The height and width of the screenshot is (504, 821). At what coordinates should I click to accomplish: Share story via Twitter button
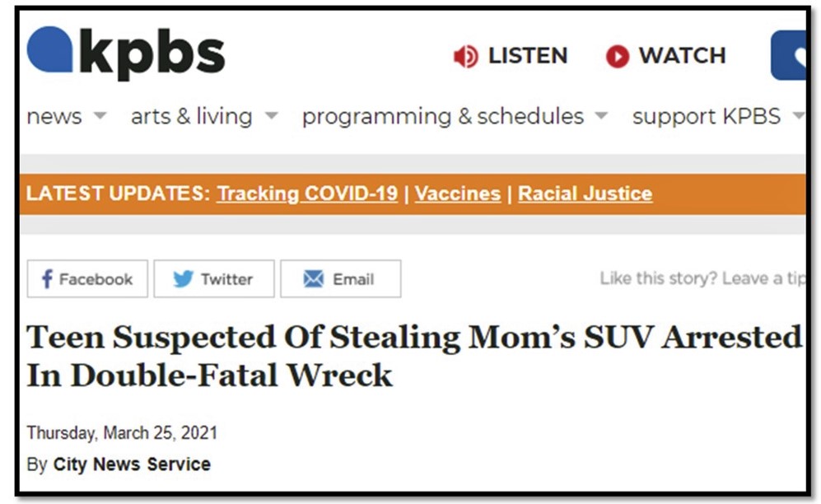(x=213, y=279)
